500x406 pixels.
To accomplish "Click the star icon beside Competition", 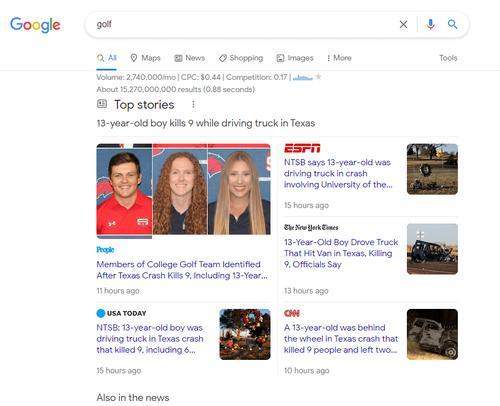I will click(x=318, y=77).
